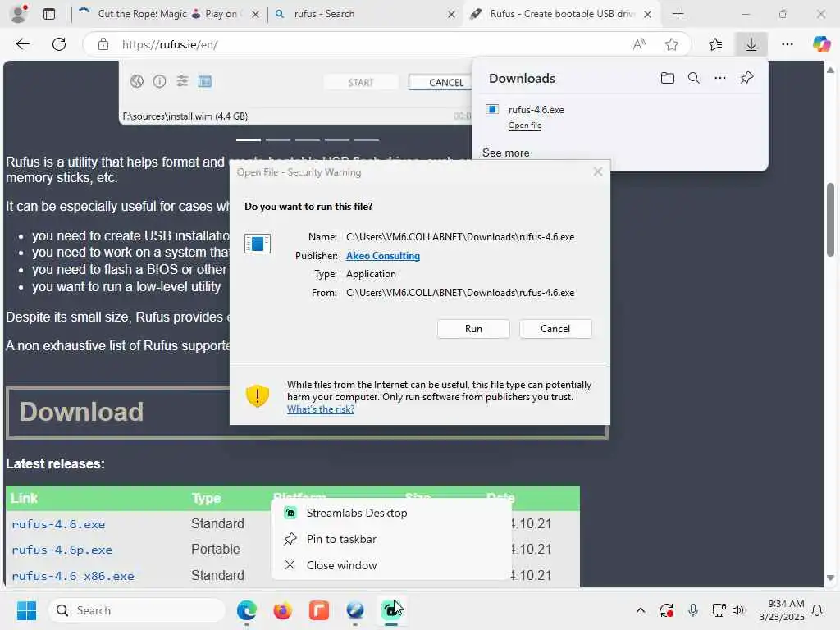The height and width of the screenshot is (630, 840).
Task: Select the first carousel indicator dash
Action: pyautogui.click(x=249, y=139)
